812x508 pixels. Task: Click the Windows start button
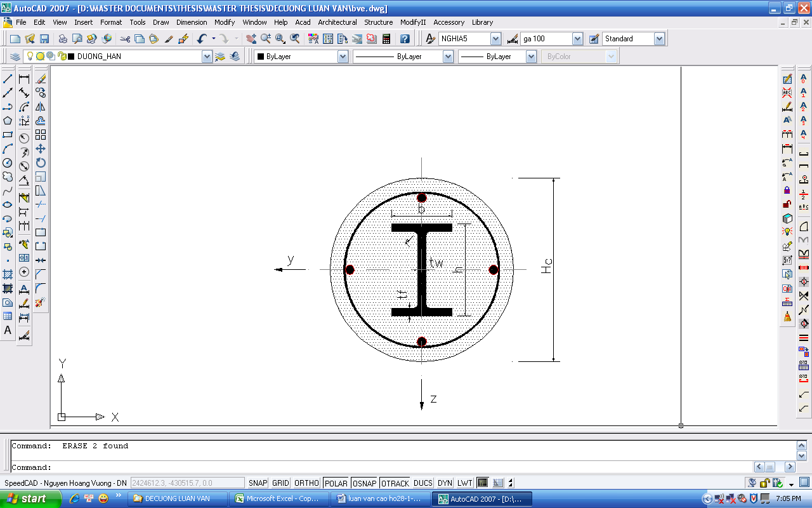(30, 498)
